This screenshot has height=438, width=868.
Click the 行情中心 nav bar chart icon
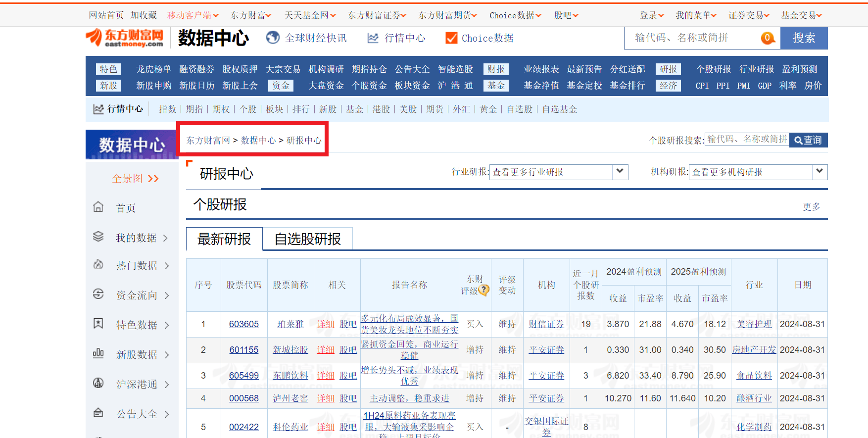click(x=98, y=109)
